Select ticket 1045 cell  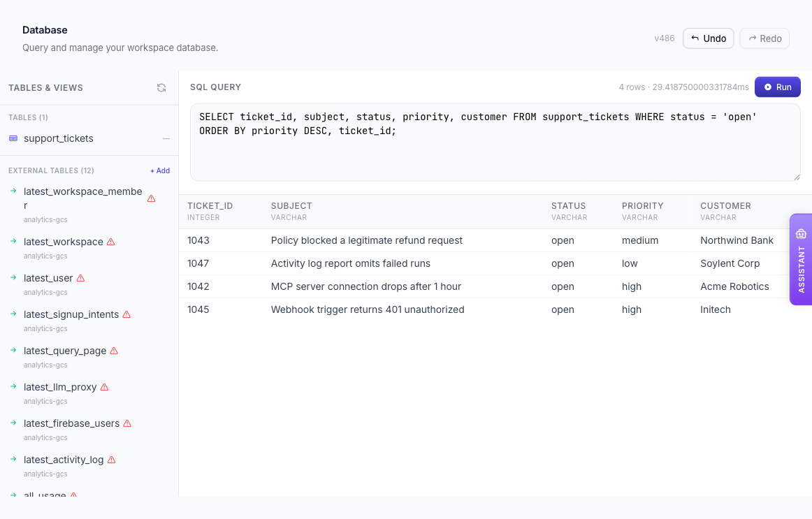pyautogui.click(x=198, y=309)
